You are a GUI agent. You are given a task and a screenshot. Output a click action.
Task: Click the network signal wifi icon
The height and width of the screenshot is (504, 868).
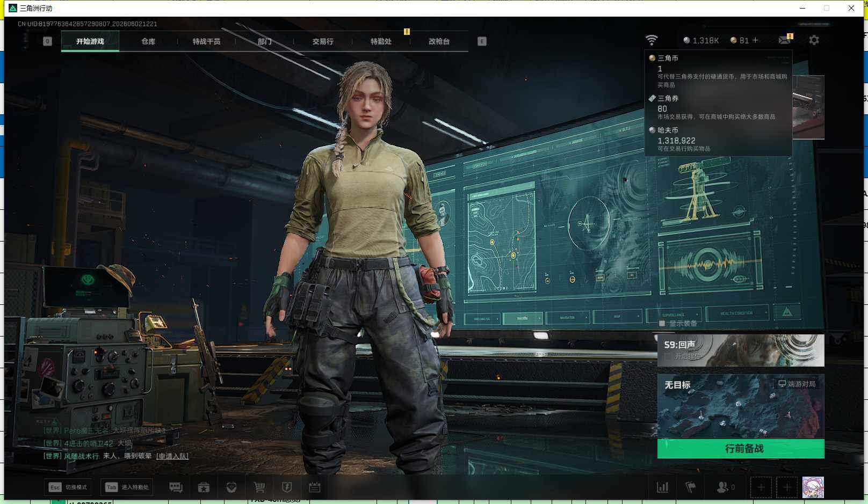[x=652, y=40]
